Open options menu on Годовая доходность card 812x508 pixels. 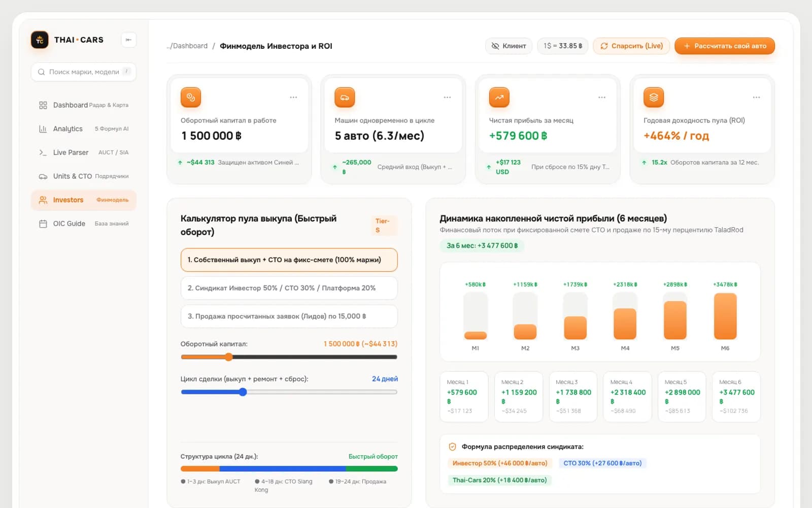point(756,98)
